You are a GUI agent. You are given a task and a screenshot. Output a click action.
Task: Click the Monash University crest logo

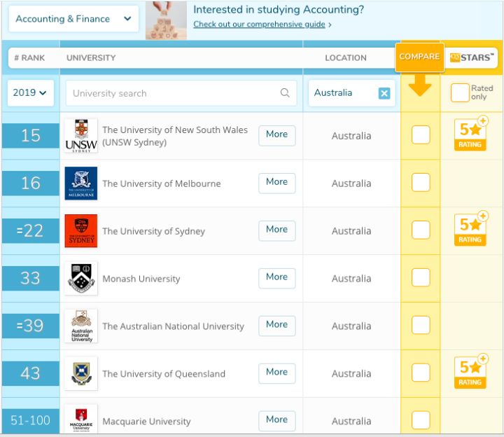click(80, 279)
